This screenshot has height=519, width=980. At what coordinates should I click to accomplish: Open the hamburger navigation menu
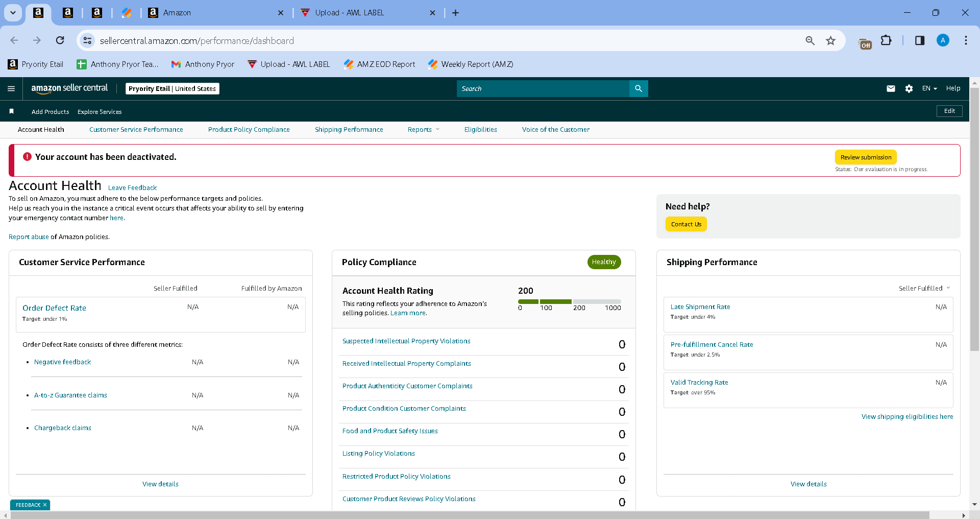[11, 88]
